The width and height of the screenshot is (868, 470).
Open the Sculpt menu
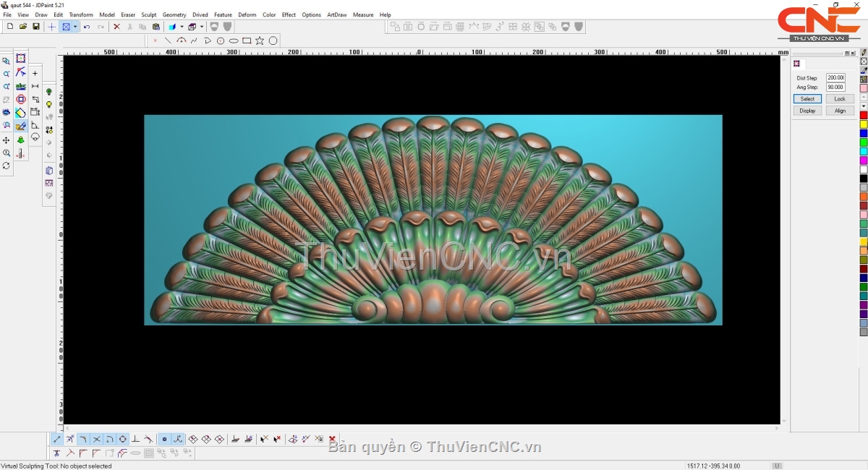148,14
